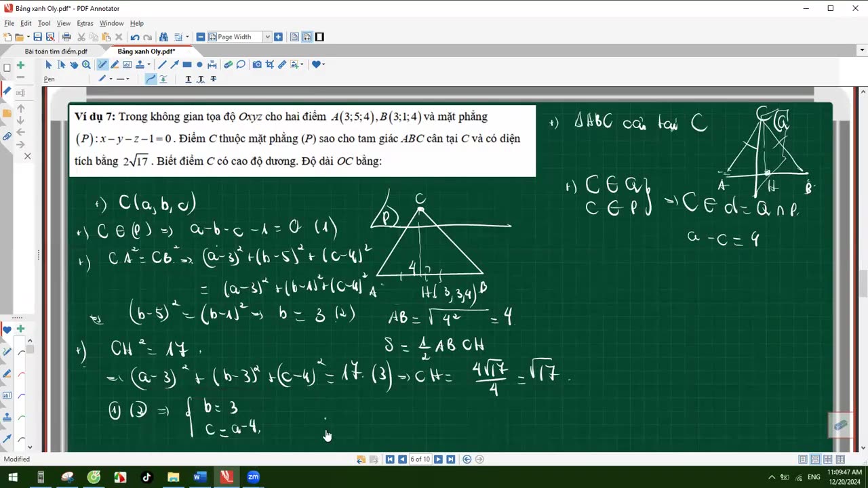Open the Help menu
868x488 pixels.
click(136, 23)
